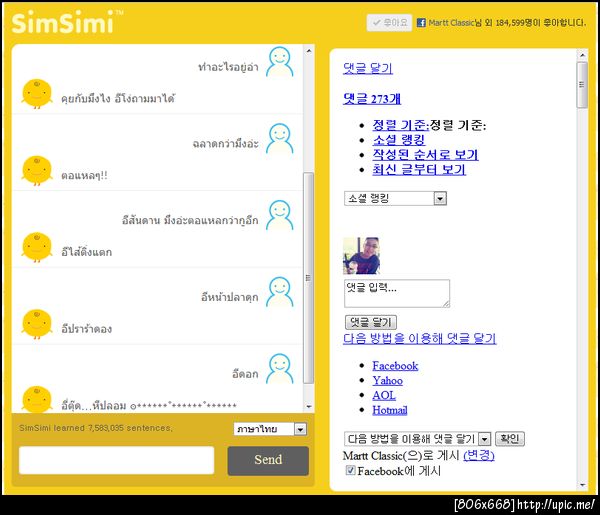The width and height of the screenshot is (600, 515).
Task: Click the yellow SimSimi avatar beside อี๋ตุ๊ด message
Action: coord(37,399)
